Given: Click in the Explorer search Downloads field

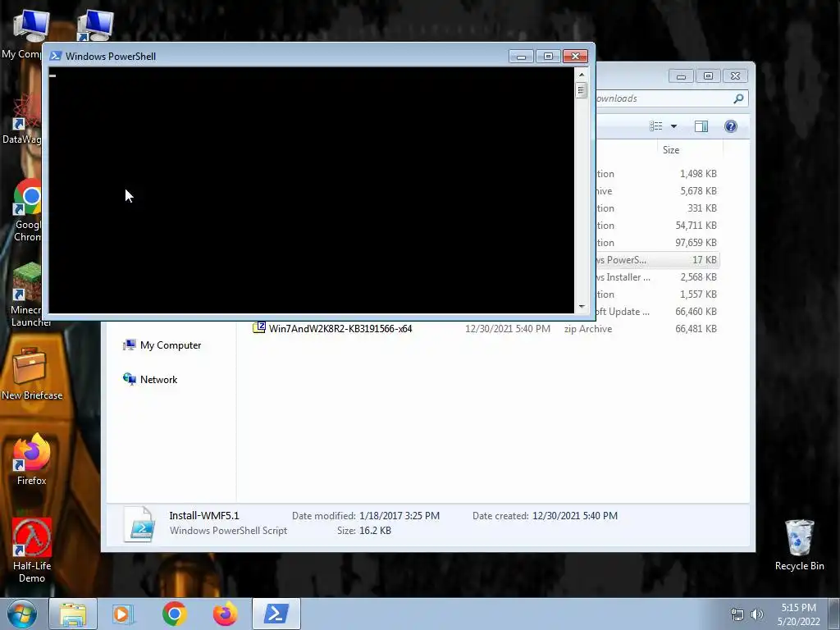Looking at the screenshot, I should pyautogui.click(x=664, y=98).
